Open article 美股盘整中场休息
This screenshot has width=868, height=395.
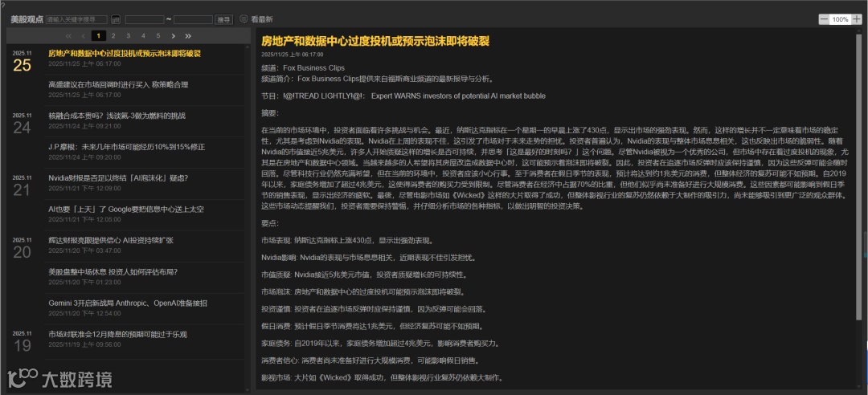click(113, 271)
